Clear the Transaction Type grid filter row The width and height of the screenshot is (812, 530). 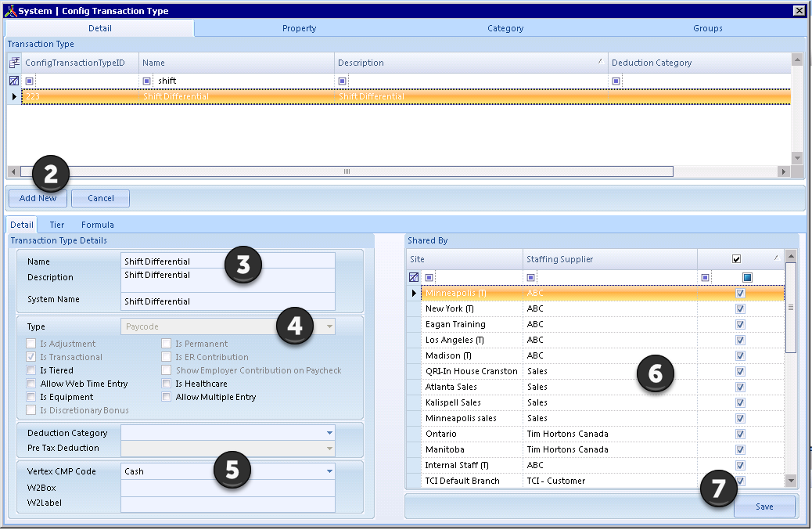coord(15,81)
